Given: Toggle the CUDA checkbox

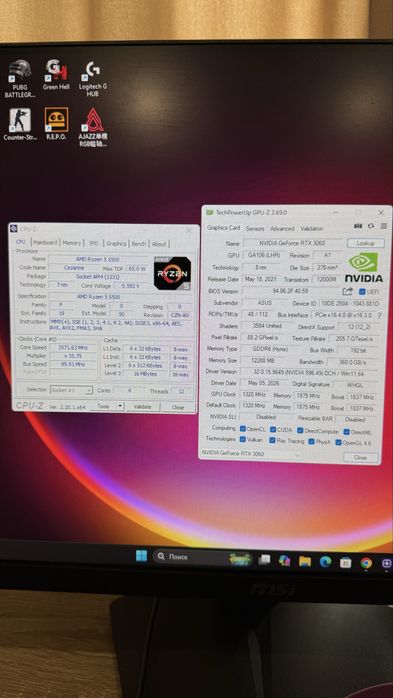Looking at the screenshot, I should tap(273, 430).
